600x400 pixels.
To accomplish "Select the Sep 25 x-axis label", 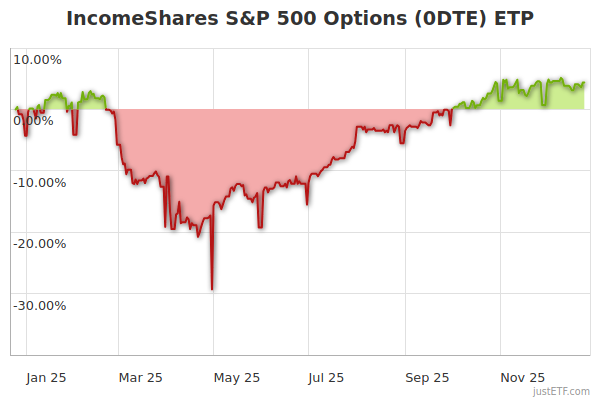I will 428,377.
